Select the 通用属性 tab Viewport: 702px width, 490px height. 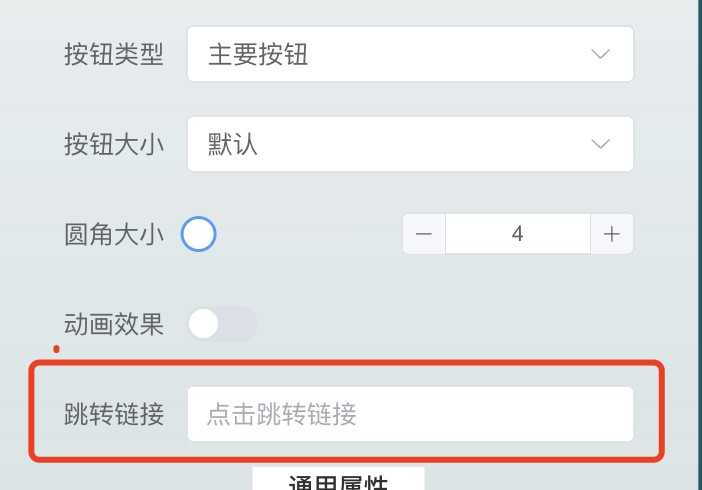pyautogui.click(x=338, y=481)
